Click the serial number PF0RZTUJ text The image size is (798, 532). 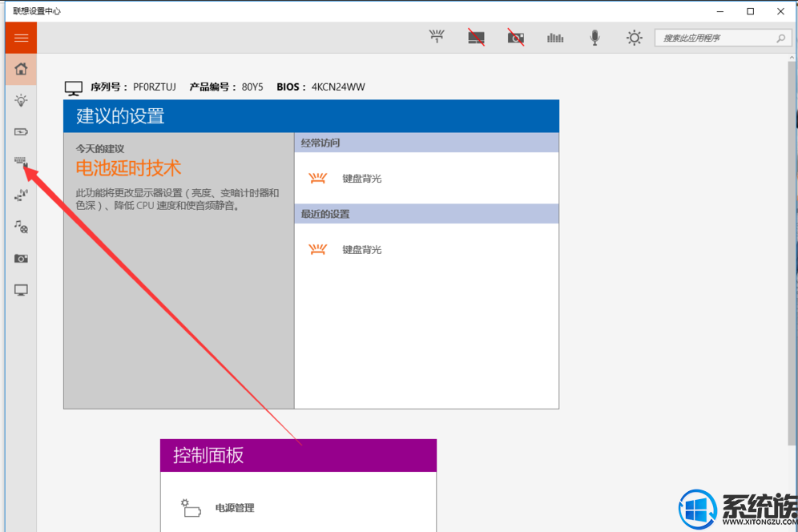155,87
